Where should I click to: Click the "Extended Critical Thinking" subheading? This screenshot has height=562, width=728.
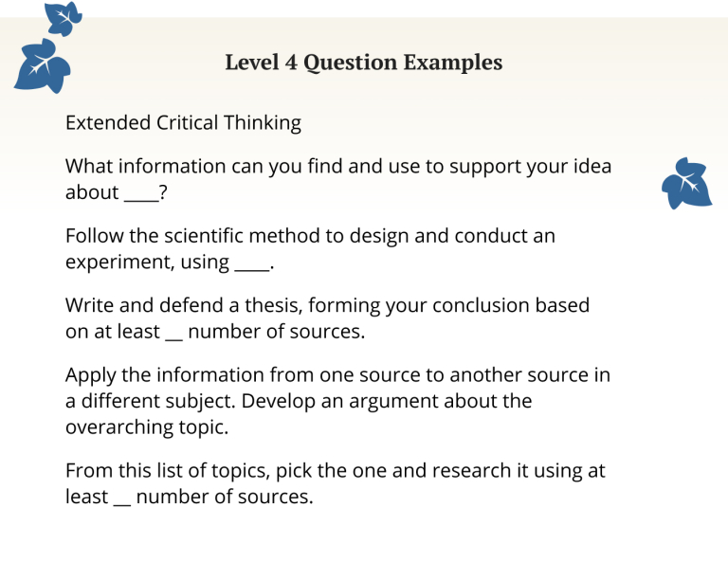[x=183, y=123]
